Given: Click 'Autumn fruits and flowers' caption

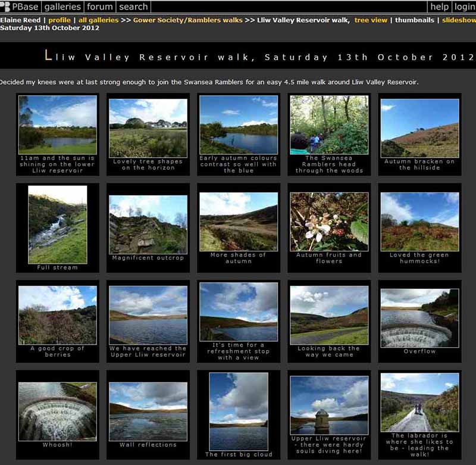Looking at the screenshot, I should point(329,258).
